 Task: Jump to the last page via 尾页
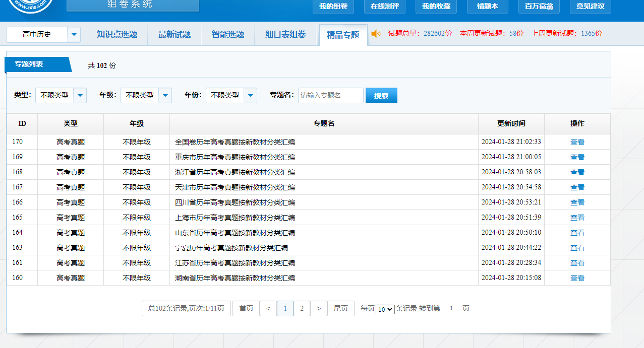click(x=341, y=308)
